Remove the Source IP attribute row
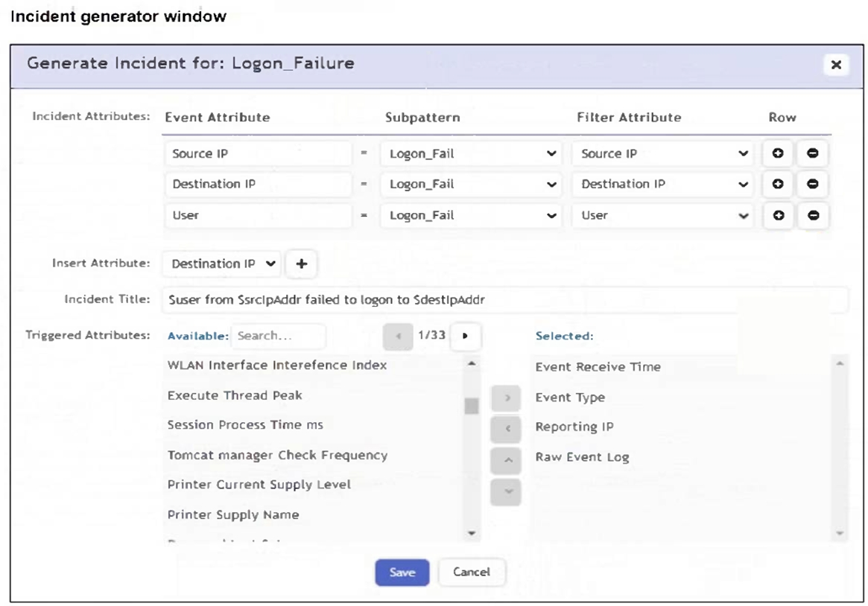The image size is (868, 606). pos(812,153)
